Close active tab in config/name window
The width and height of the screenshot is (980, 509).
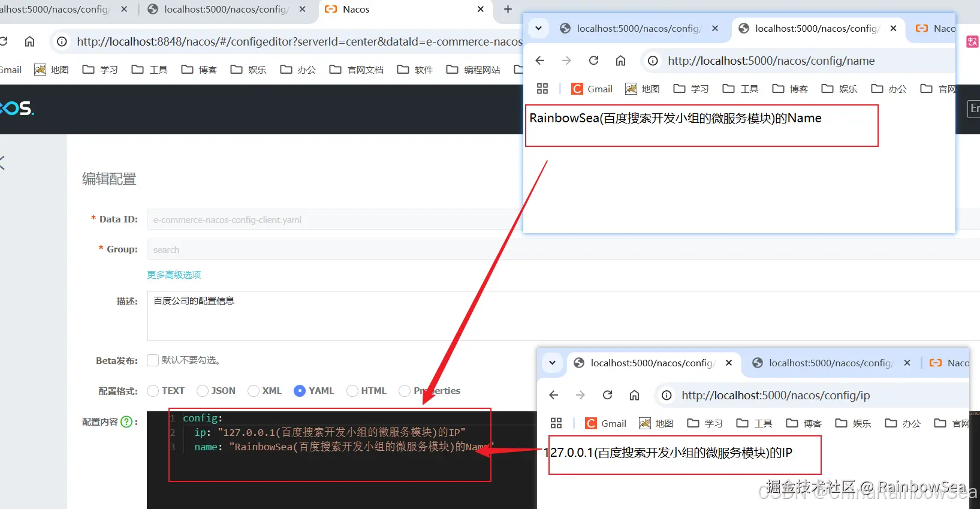click(893, 28)
